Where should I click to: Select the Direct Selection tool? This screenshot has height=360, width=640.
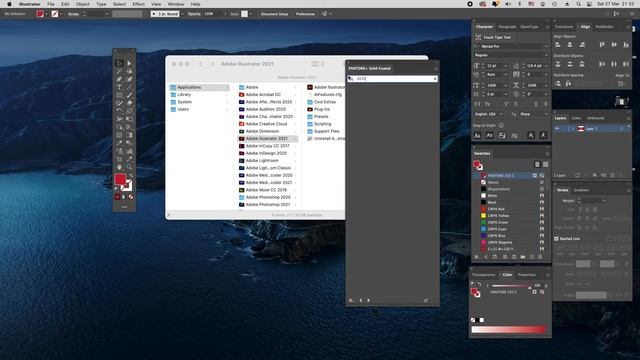click(129, 63)
